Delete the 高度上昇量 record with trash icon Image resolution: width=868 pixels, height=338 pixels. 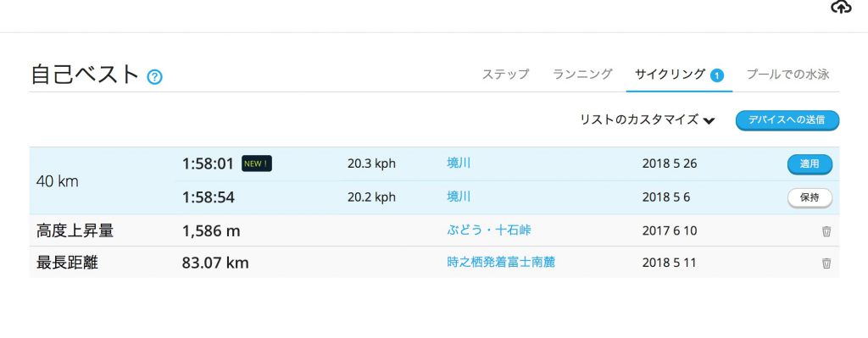[x=826, y=231]
